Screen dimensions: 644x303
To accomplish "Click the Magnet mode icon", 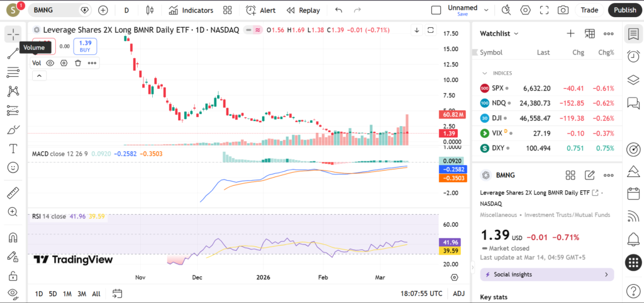I will point(13,238).
